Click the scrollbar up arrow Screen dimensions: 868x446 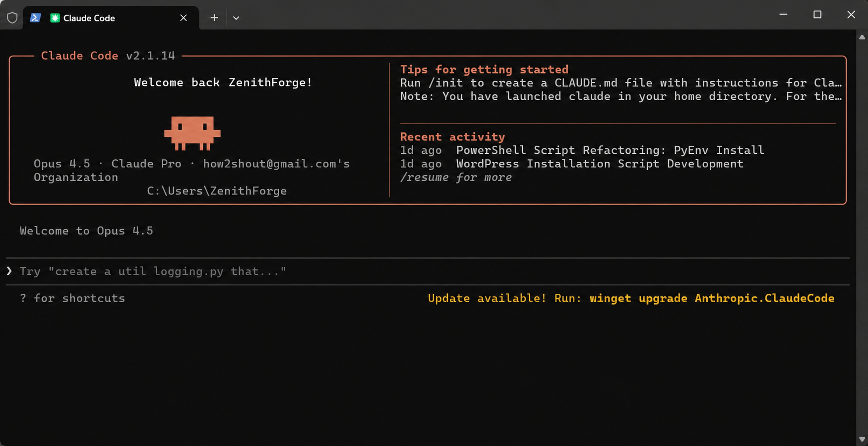coord(862,37)
